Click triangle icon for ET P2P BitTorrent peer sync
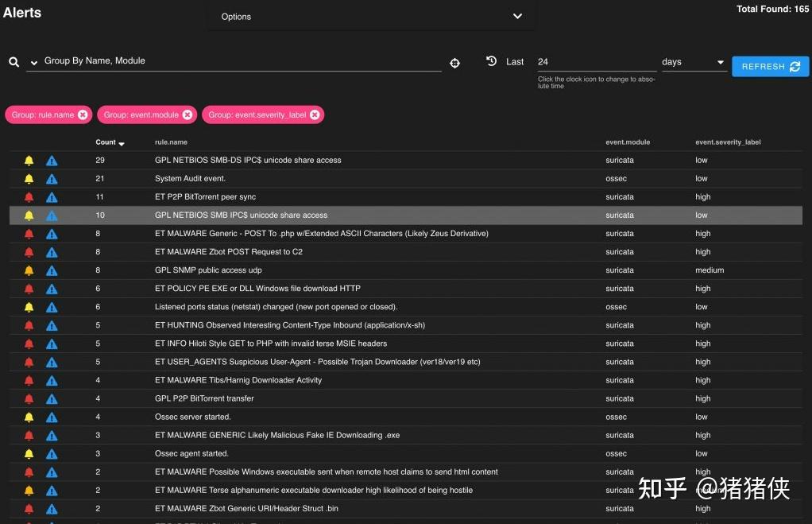 click(x=52, y=197)
